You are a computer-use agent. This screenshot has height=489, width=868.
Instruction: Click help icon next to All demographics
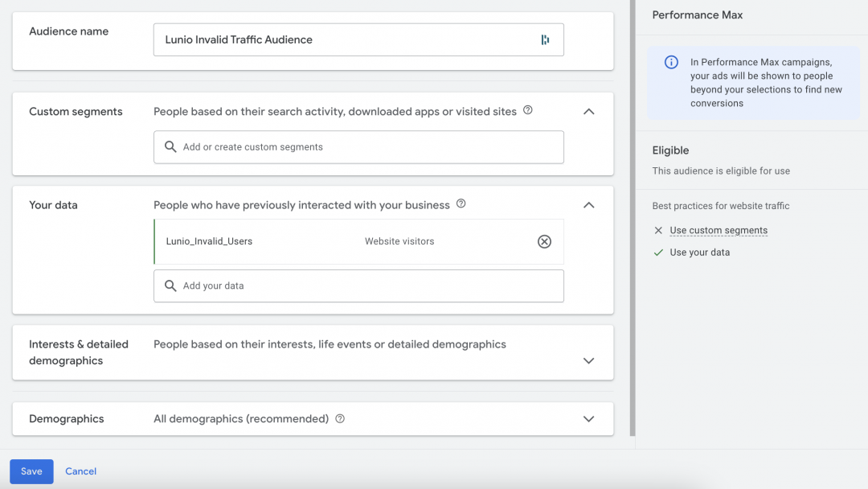click(x=340, y=419)
